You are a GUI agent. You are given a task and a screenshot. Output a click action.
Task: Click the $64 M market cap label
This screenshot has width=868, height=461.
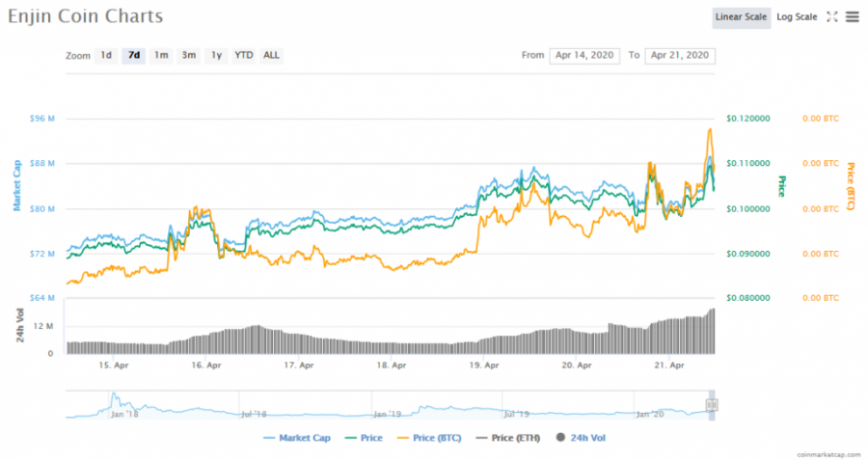click(42, 298)
